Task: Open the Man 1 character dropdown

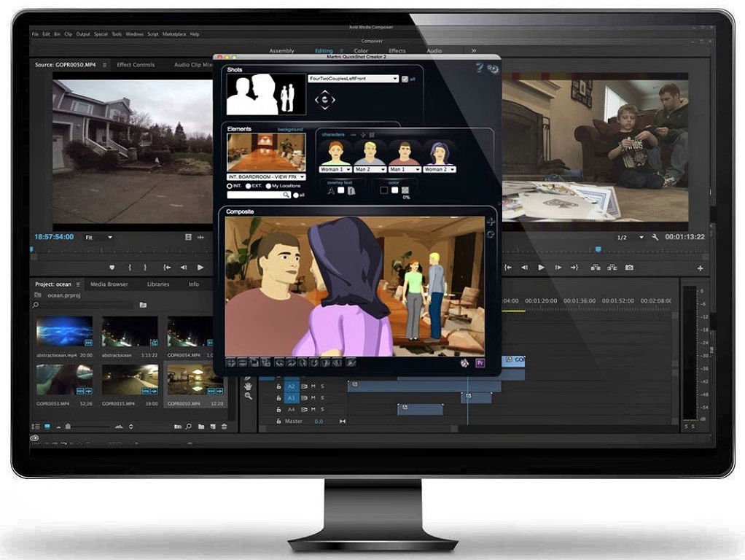Action: 405,169
